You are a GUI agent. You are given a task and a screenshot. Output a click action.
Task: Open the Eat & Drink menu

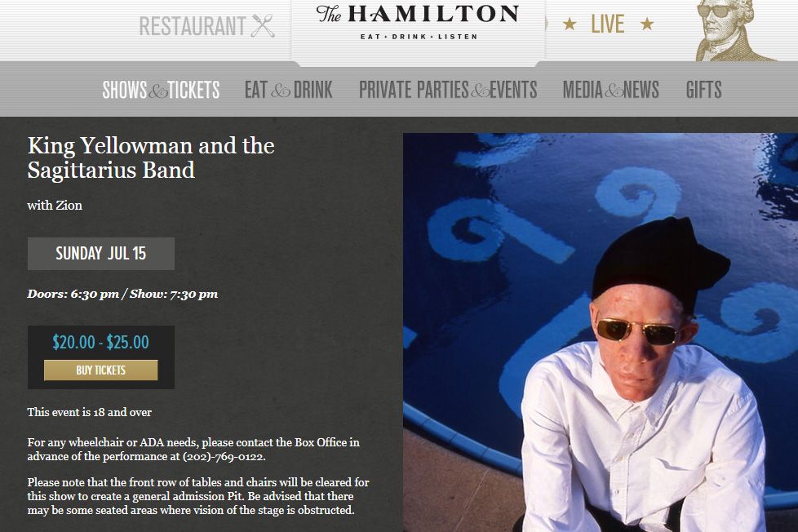tap(289, 90)
